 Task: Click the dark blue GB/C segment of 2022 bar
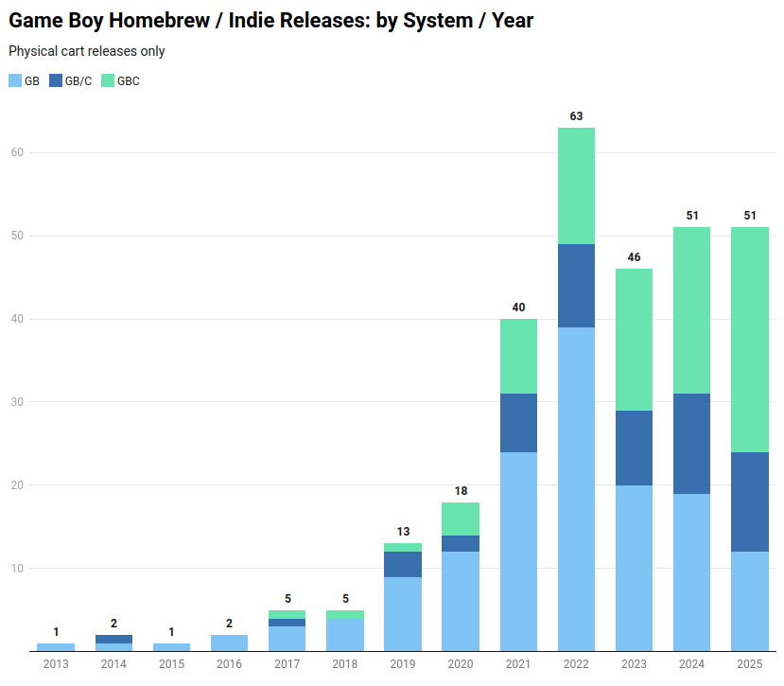click(576, 286)
